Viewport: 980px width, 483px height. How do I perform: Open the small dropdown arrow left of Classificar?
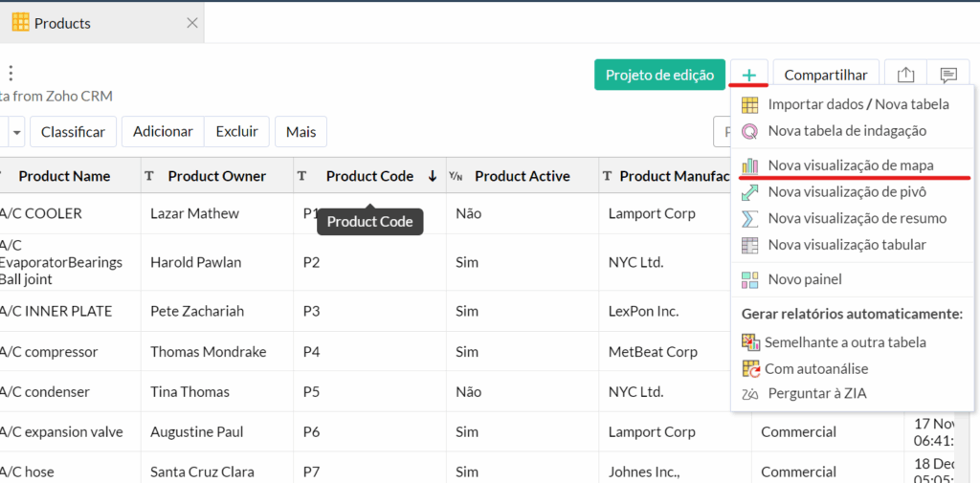[16, 132]
